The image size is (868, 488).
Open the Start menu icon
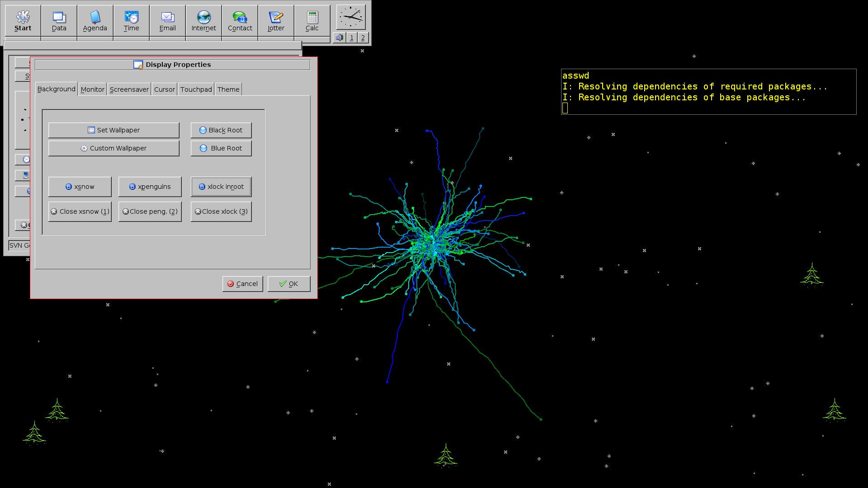click(23, 21)
